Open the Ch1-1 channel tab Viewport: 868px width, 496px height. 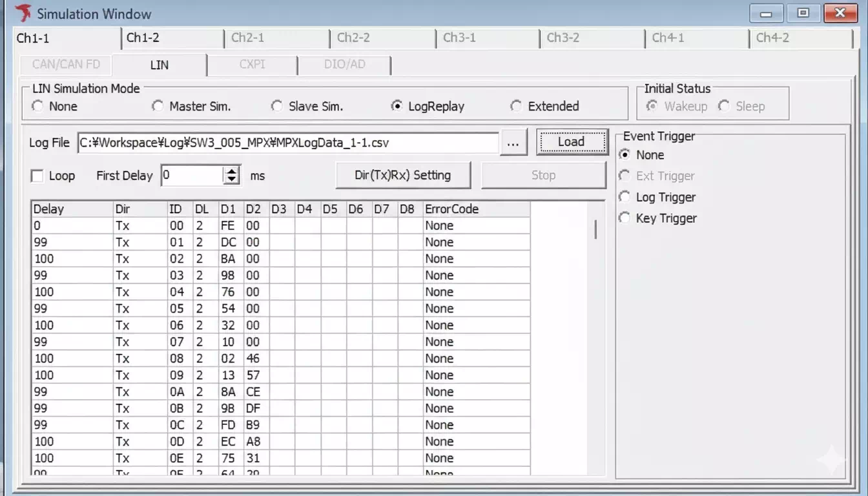[34, 38]
